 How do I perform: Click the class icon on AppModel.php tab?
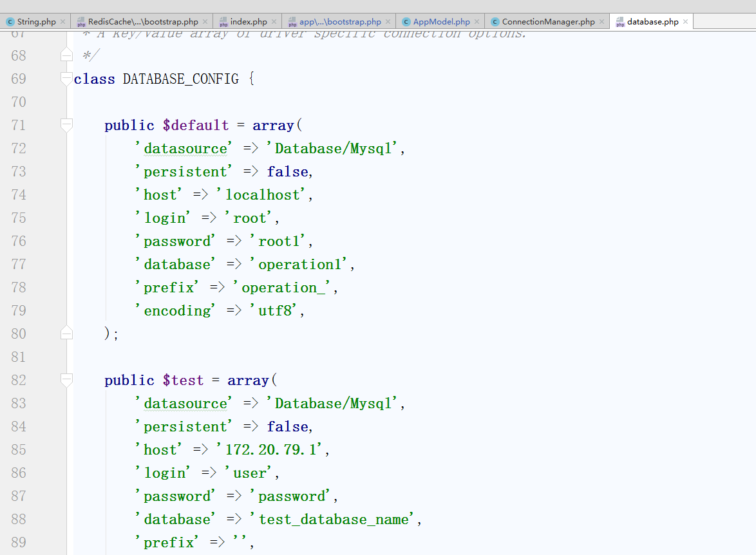tap(406, 22)
